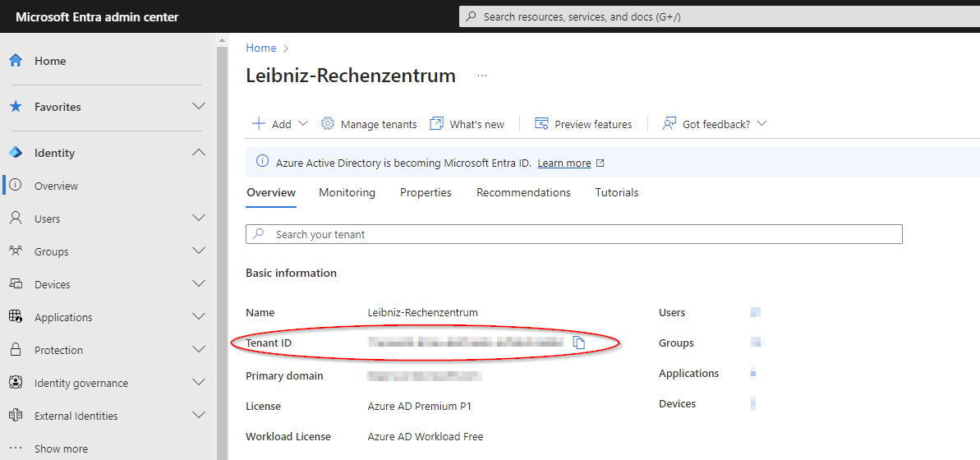The height and width of the screenshot is (460, 980).
Task: Open Preview features from toolbar
Action: (583, 124)
